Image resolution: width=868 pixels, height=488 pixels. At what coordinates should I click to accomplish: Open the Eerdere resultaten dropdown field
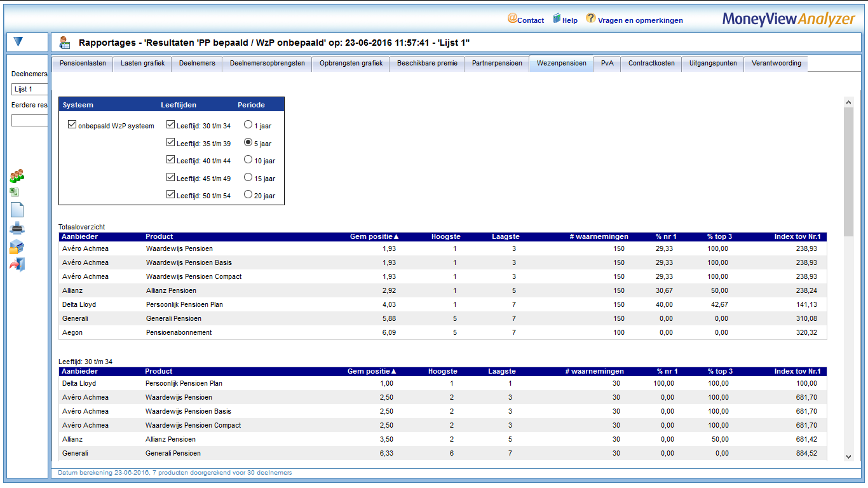tap(30, 120)
